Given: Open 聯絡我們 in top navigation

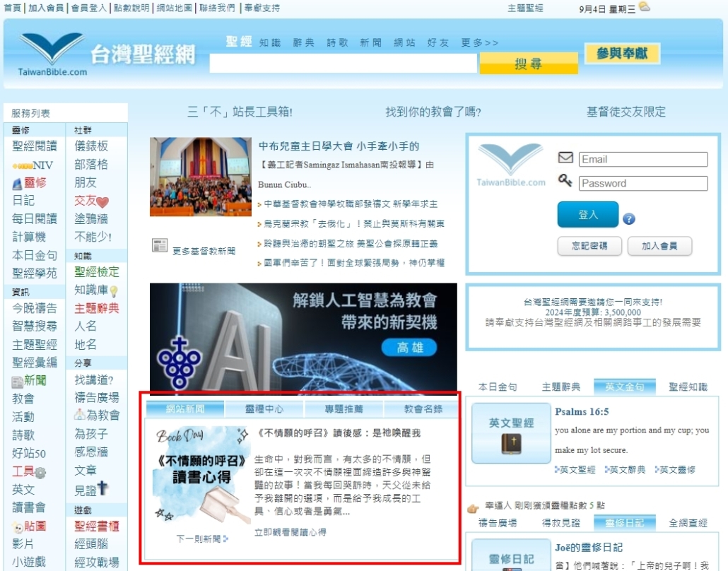Looking at the screenshot, I should pyautogui.click(x=217, y=8).
